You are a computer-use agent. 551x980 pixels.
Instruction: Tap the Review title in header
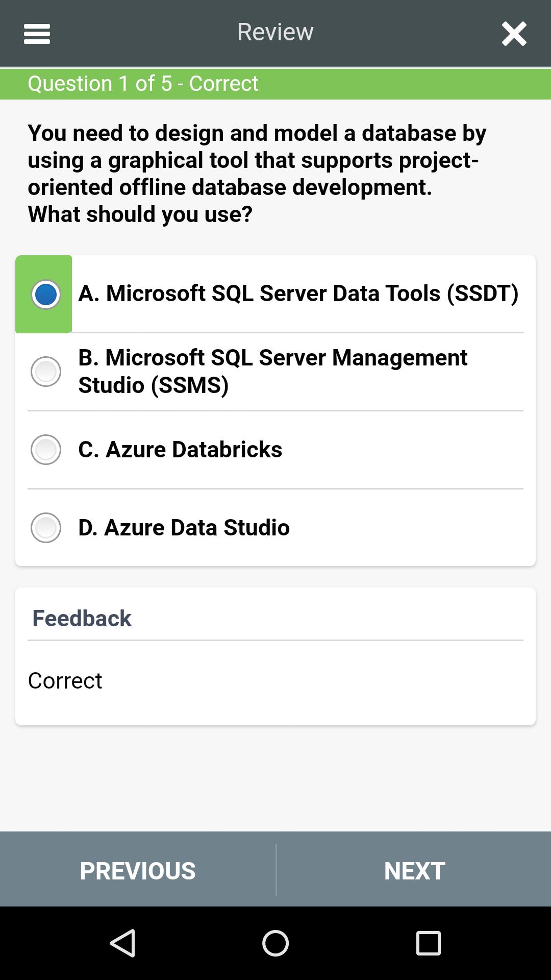coord(275,32)
